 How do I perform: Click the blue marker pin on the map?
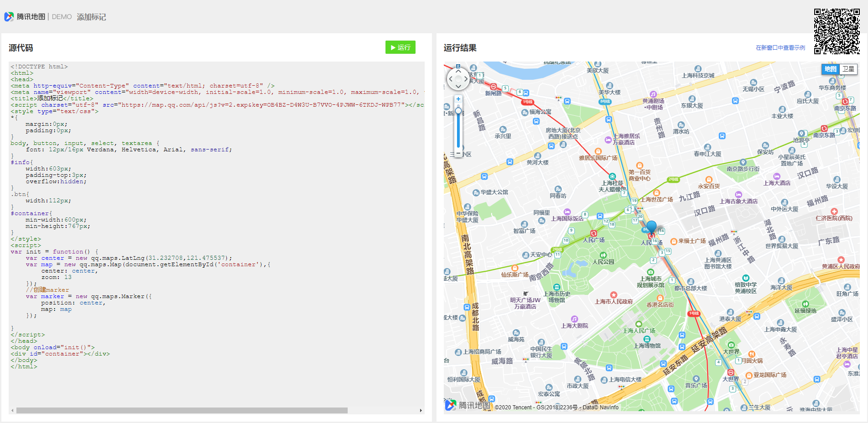tap(652, 227)
